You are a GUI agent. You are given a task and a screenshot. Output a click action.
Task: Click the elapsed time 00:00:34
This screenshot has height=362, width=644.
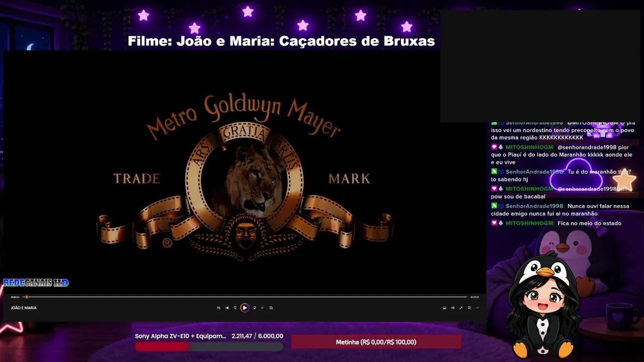click(x=15, y=297)
